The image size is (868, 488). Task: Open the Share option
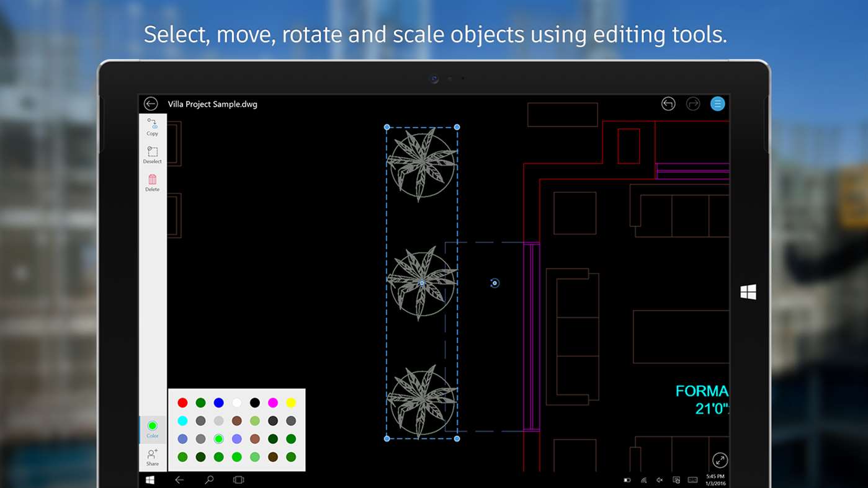pos(152,457)
